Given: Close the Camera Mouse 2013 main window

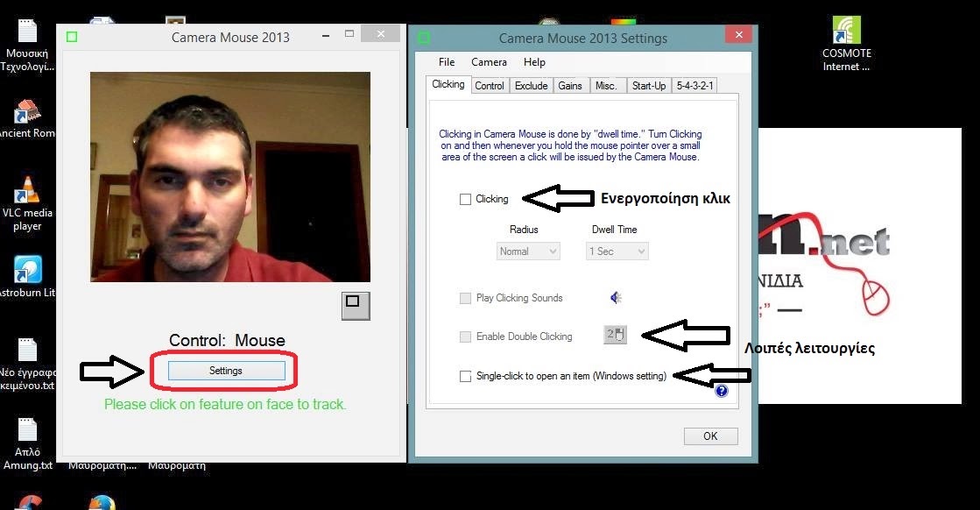Looking at the screenshot, I should click(381, 34).
